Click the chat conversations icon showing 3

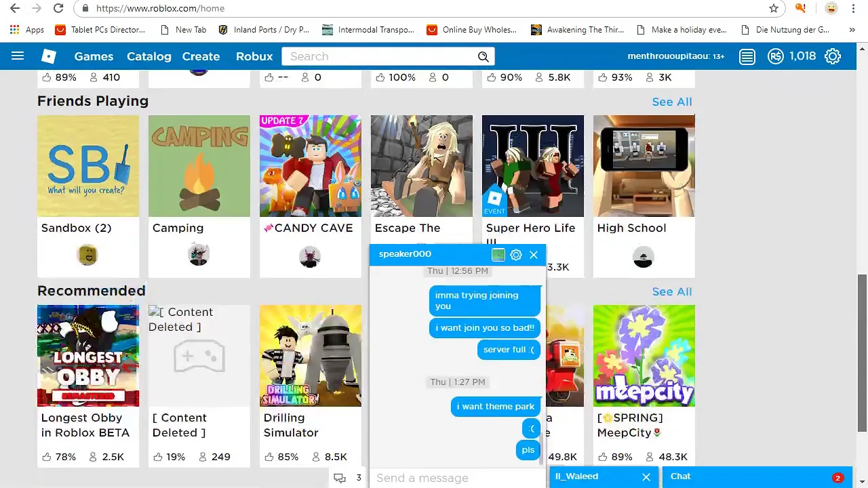tap(340, 478)
